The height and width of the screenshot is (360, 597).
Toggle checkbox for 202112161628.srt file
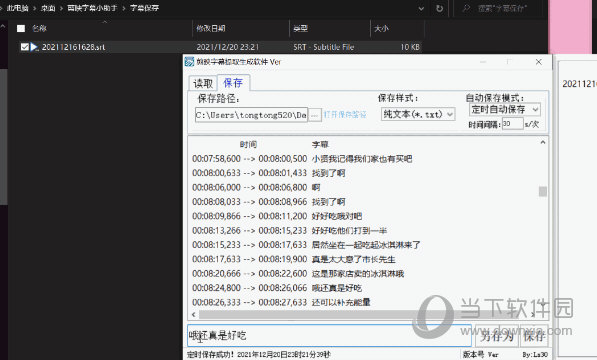[24, 47]
